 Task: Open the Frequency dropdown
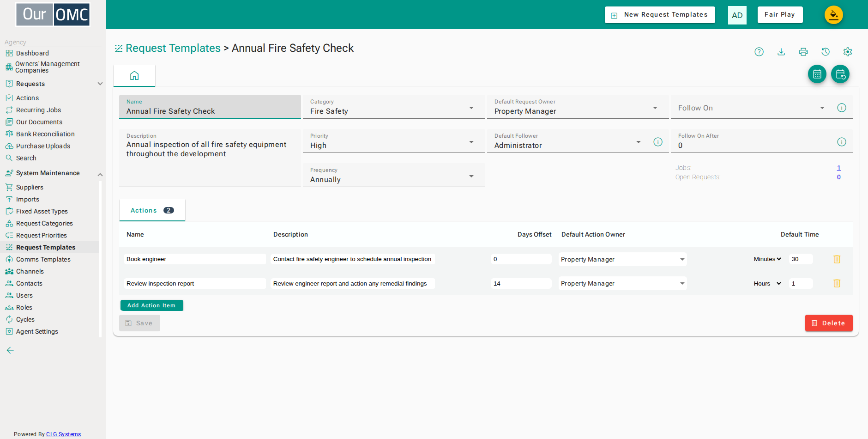click(x=394, y=175)
